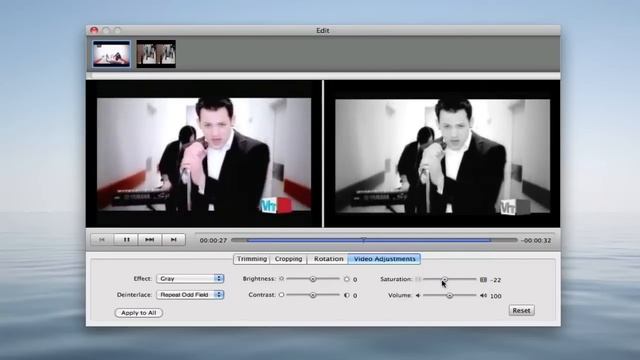Screen dimensions: 640x360
Task: Click the loud volume speaker icon
Action: pos(483,295)
